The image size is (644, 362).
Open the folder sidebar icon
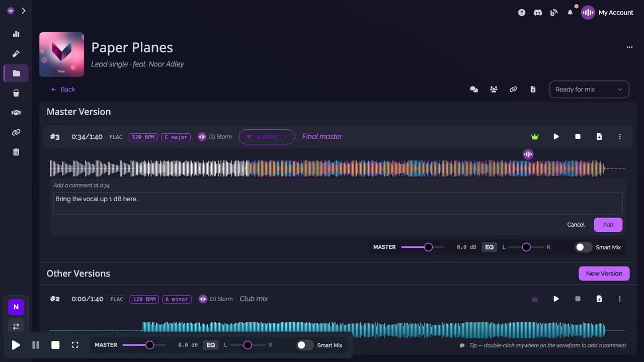[x=16, y=73]
